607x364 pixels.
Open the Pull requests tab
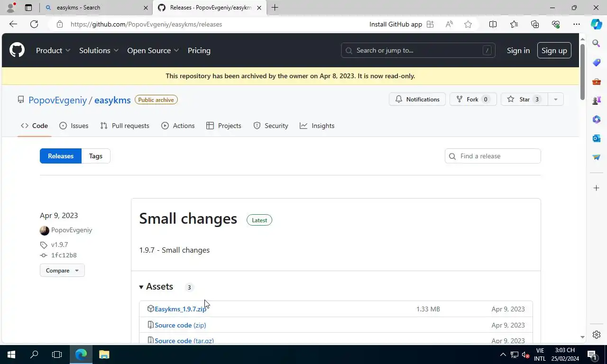[x=125, y=126]
